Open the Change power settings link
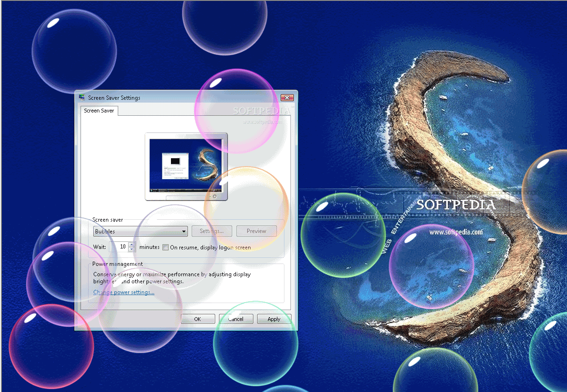The height and width of the screenshot is (392, 567). (x=124, y=292)
